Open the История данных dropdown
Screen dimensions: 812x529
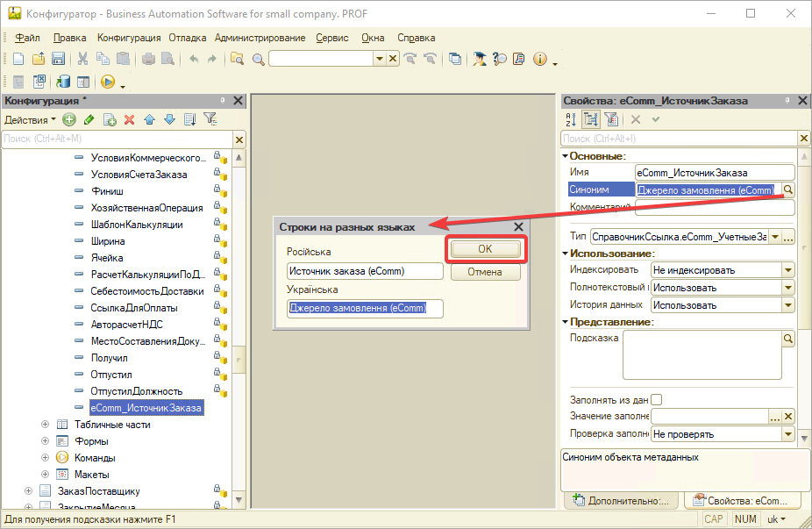click(x=787, y=305)
